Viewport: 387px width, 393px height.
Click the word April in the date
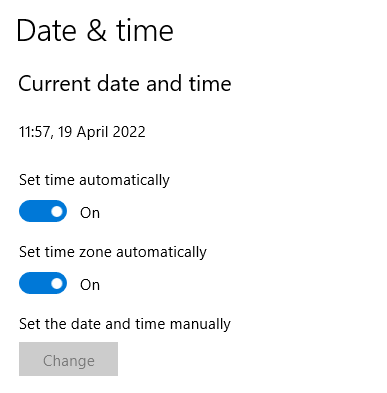pyautogui.click(x=93, y=133)
